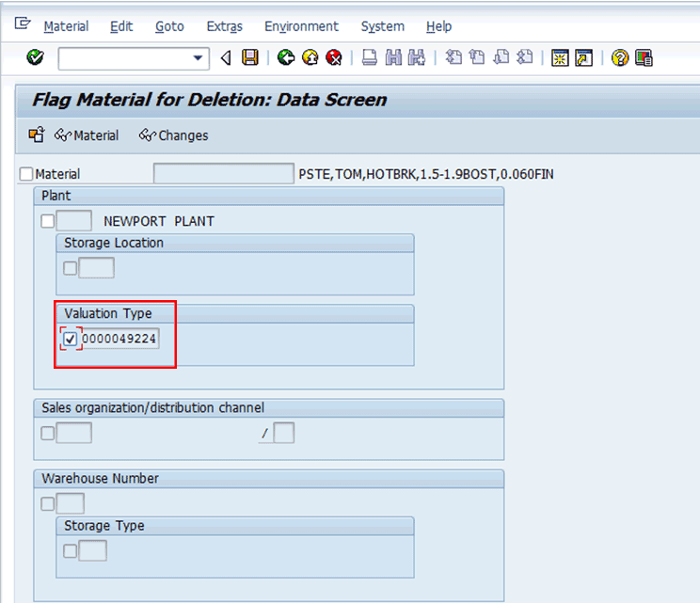The height and width of the screenshot is (603, 700).
Task: Save with the floppy disk icon
Action: click(x=250, y=57)
